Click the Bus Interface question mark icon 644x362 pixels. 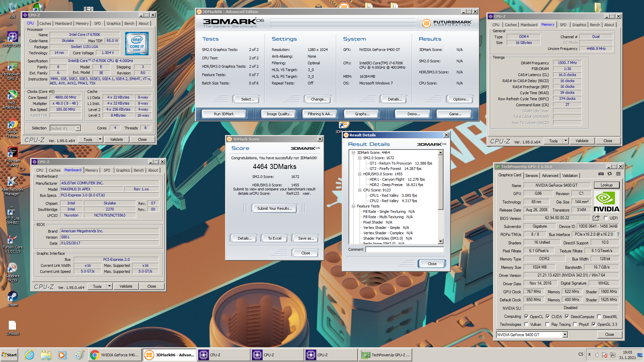tap(618, 234)
